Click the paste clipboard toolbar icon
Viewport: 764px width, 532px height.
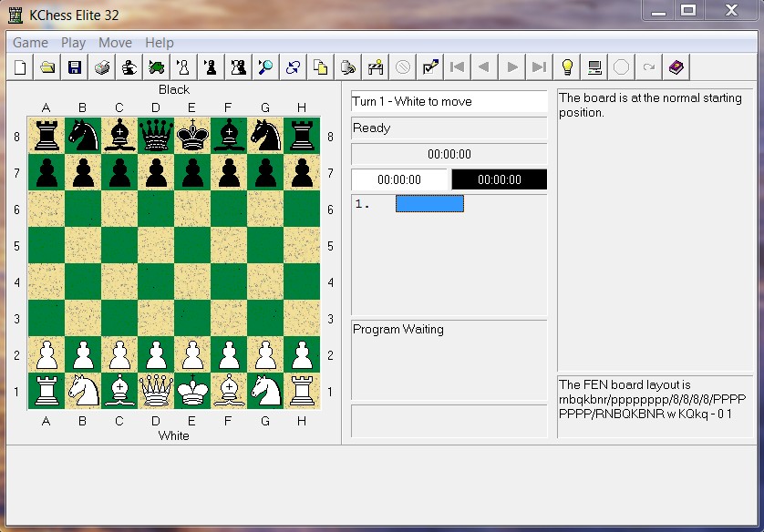click(x=348, y=66)
